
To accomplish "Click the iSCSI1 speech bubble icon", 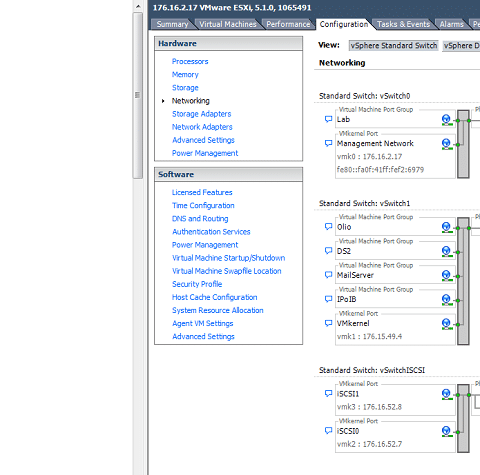I will [x=328, y=394].
